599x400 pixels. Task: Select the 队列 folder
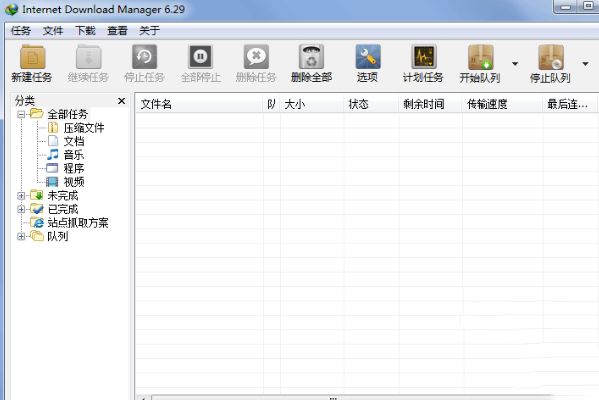pos(58,236)
